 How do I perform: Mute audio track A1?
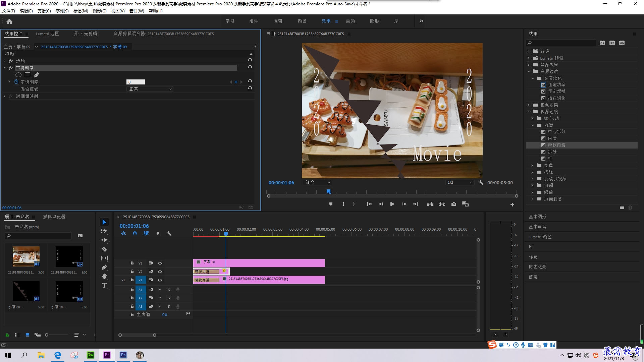(160, 290)
